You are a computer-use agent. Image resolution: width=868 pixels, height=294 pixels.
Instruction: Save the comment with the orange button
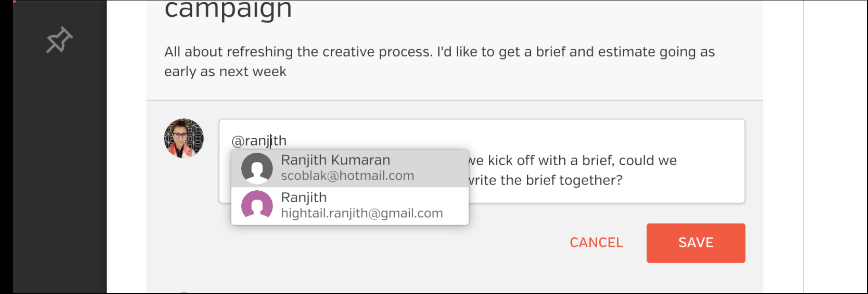(x=696, y=243)
